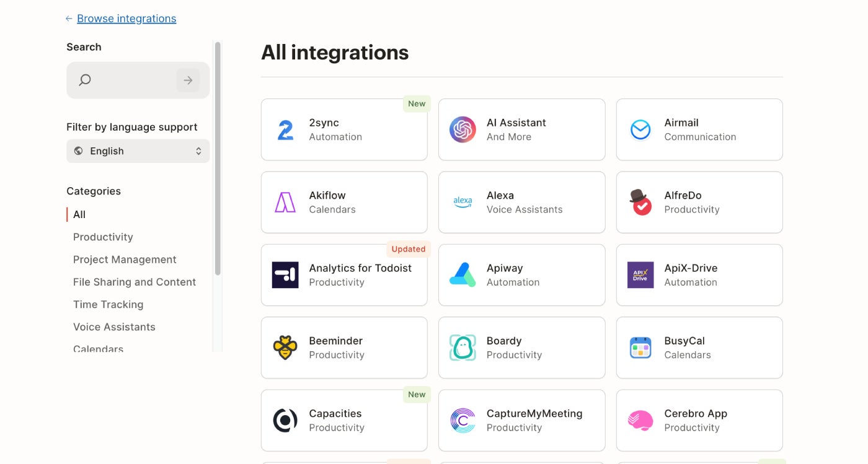The width and height of the screenshot is (868, 464).
Task: Select the All category
Action: [79, 214]
